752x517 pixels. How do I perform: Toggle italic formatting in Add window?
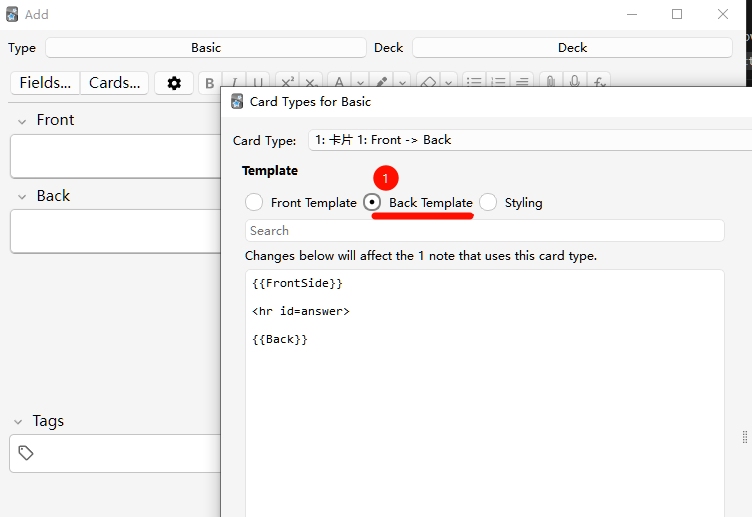click(234, 82)
